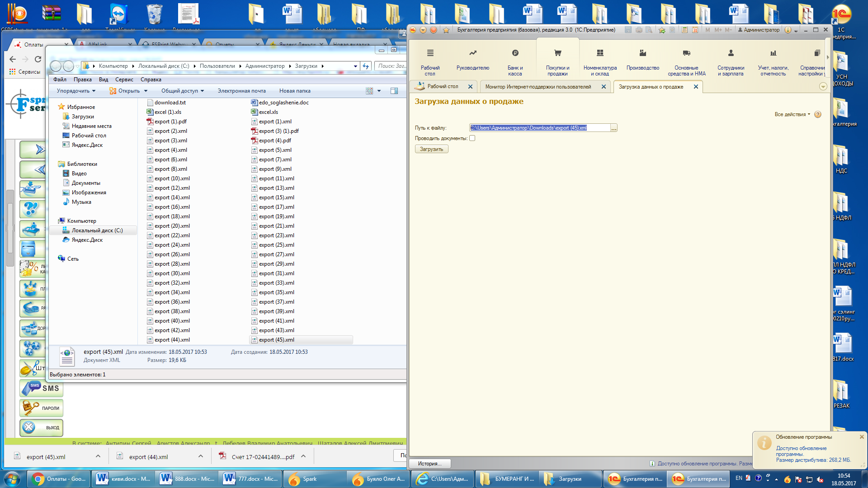Viewport: 868px width, 488px height.
Task: Click the История button
Action: pyautogui.click(x=429, y=464)
